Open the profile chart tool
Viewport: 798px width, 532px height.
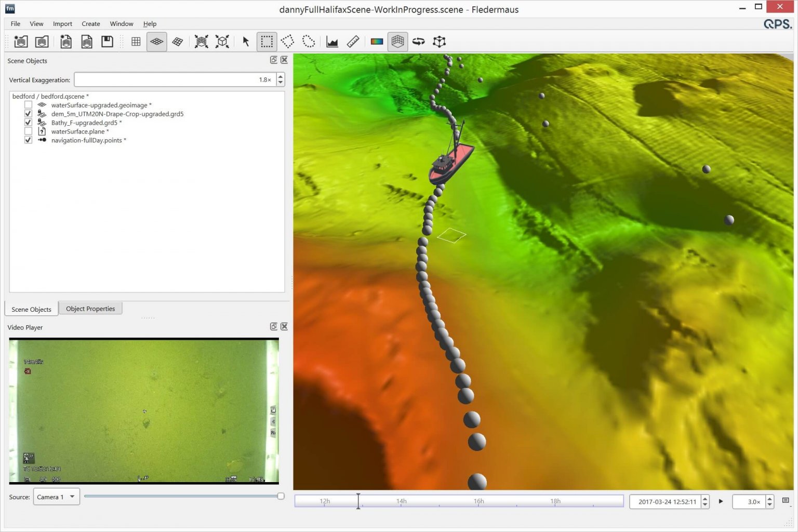point(332,42)
